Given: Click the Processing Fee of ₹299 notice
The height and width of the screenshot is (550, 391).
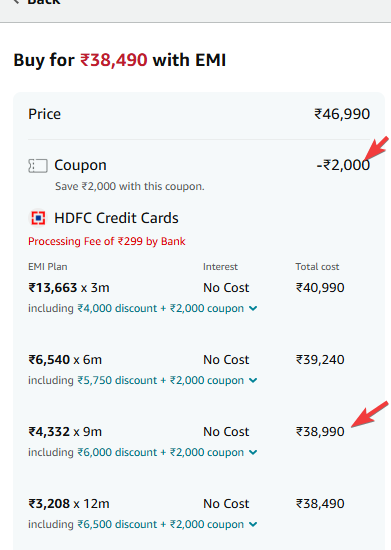Looking at the screenshot, I should (107, 241).
